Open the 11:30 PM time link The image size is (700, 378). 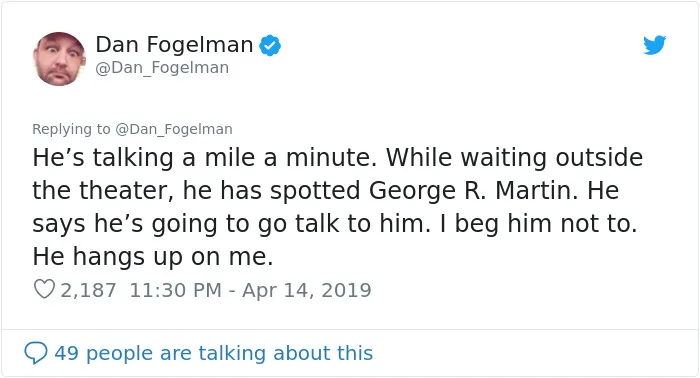pos(175,290)
